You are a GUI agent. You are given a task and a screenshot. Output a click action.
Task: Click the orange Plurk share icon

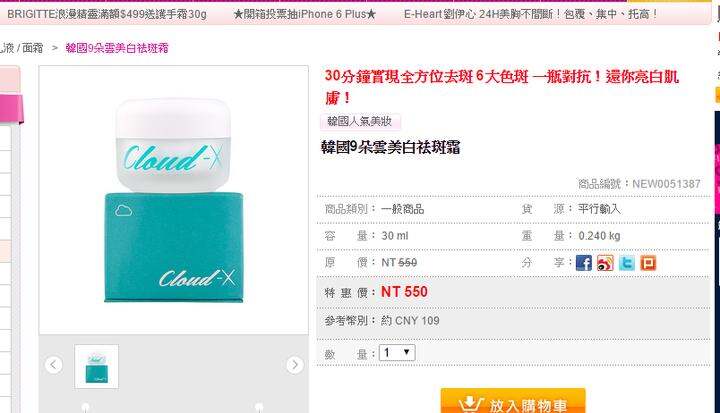(x=648, y=263)
